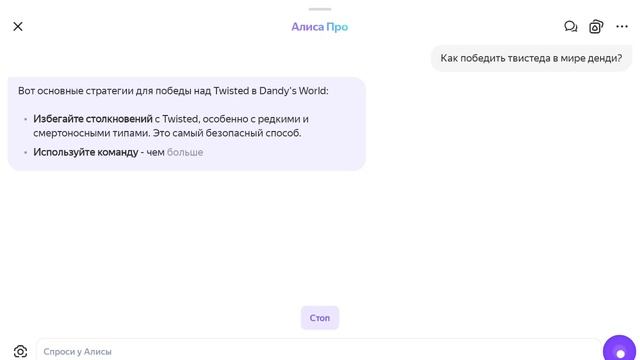640x360 pixels.
Task: Click the bold text Избегайте столкновений
Action: click(x=93, y=119)
